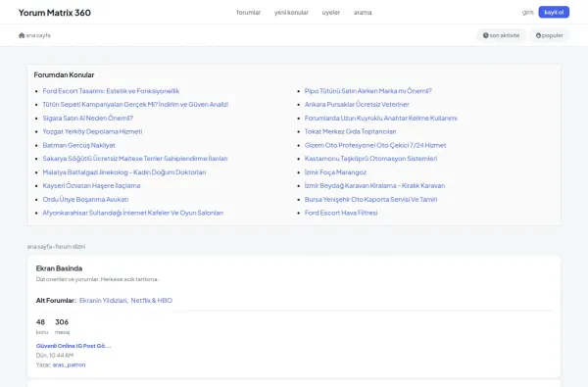Open Gizem Oto Profesyonel Oto Çekici topic
The image size is (588, 387).
[375, 145]
